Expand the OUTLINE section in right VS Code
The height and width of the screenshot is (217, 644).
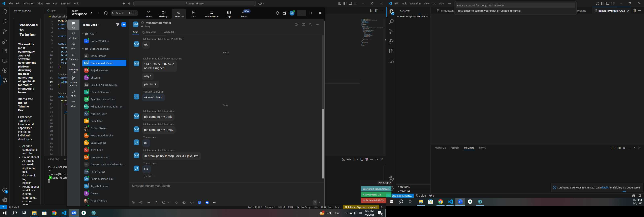pos(413,187)
